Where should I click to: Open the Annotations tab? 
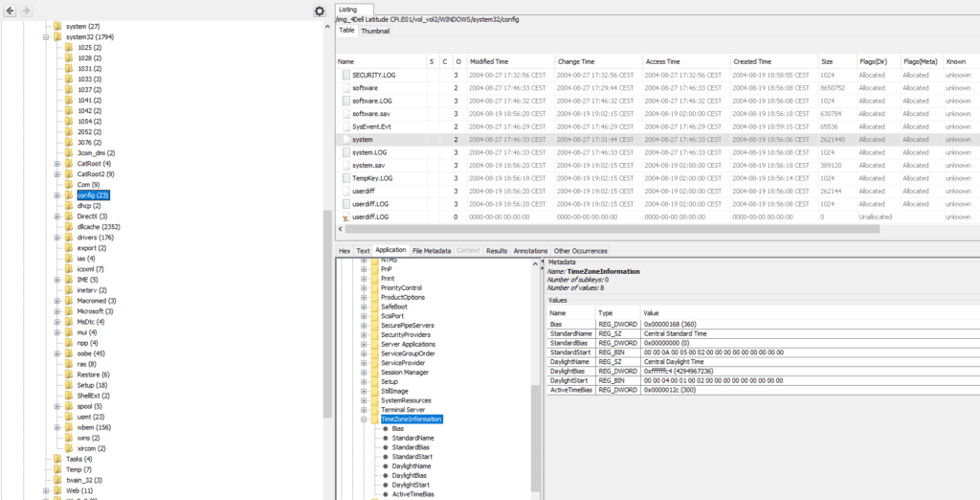tap(530, 250)
